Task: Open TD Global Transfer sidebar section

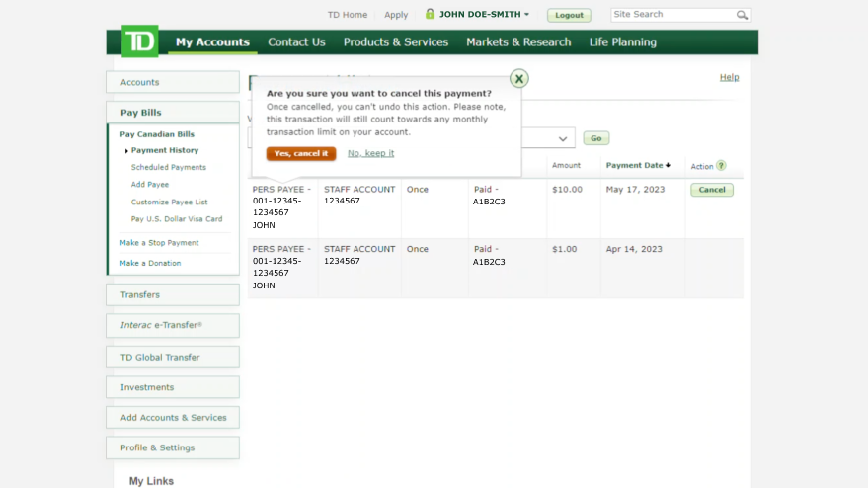Action: click(173, 358)
